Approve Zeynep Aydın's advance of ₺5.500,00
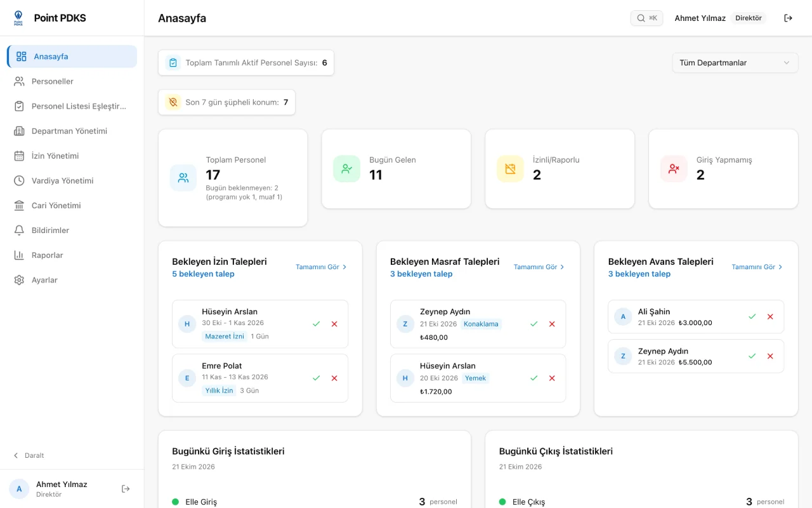The height and width of the screenshot is (508, 812). [752, 356]
